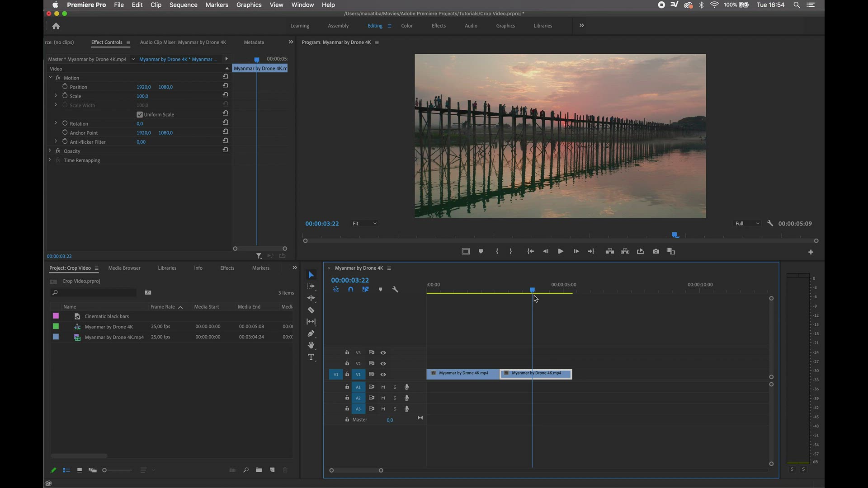The height and width of the screenshot is (488, 868).
Task: Select Myanmar by Drone 4K.mp4 in project panel
Action: click(x=114, y=337)
